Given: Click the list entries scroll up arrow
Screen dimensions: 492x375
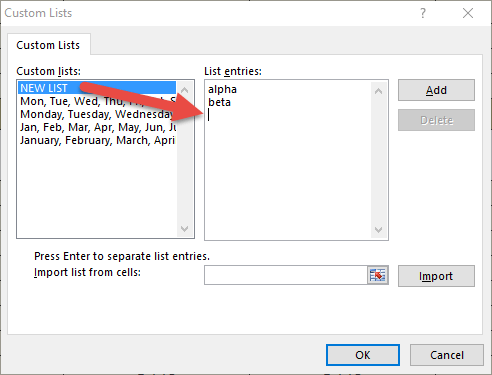Looking at the screenshot, I should (378, 91).
